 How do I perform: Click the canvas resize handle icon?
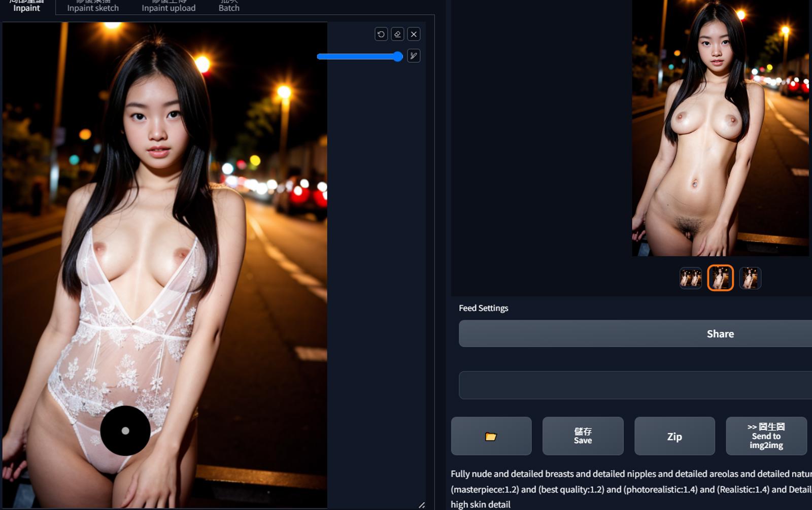point(422,505)
